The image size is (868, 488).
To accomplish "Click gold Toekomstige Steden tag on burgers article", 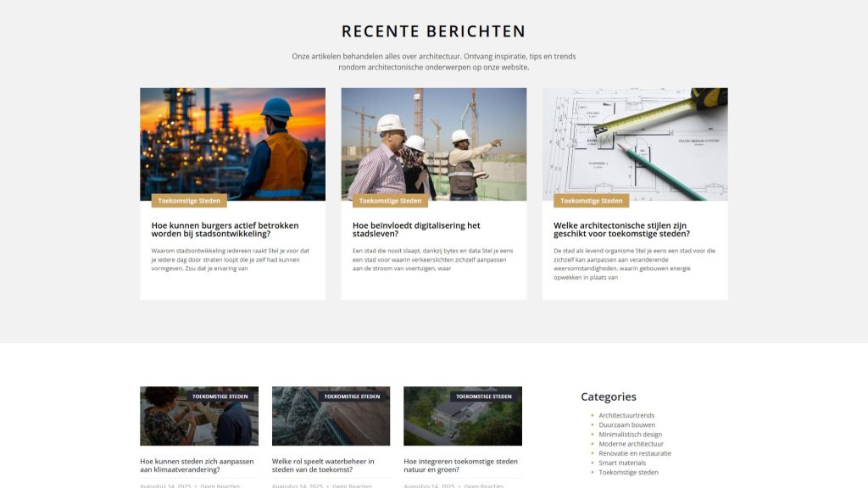I will 189,201.
